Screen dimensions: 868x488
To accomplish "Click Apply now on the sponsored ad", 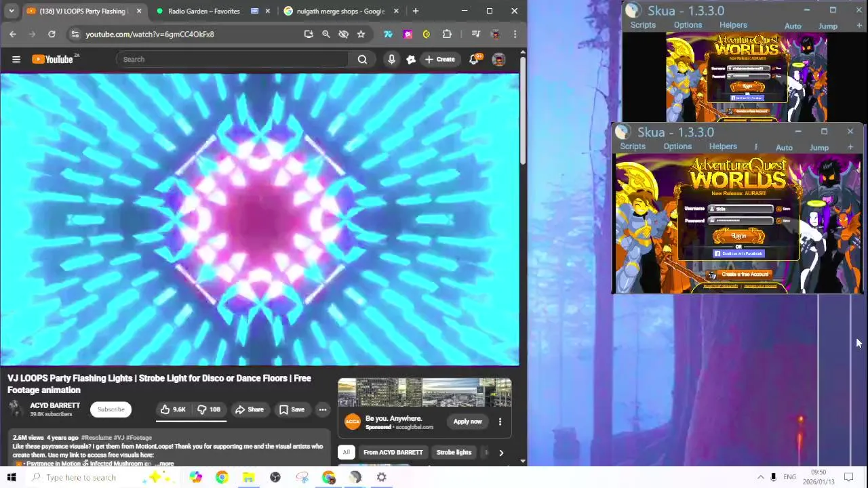I will (x=467, y=422).
